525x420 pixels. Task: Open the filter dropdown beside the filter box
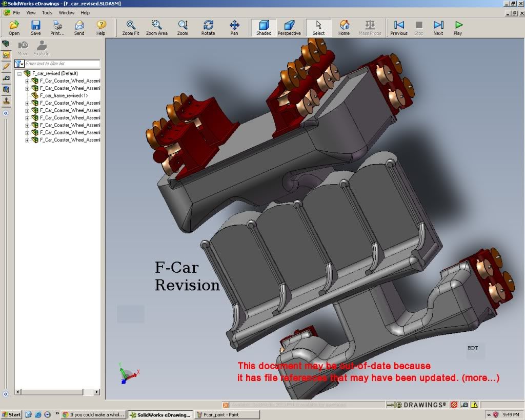coord(19,64)
